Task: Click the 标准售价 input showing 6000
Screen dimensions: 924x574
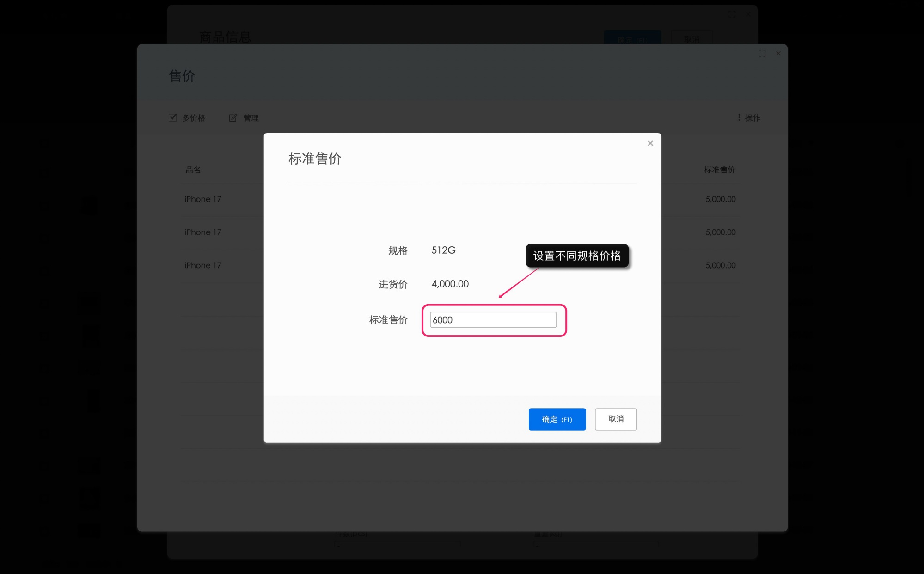Action: 493,320
